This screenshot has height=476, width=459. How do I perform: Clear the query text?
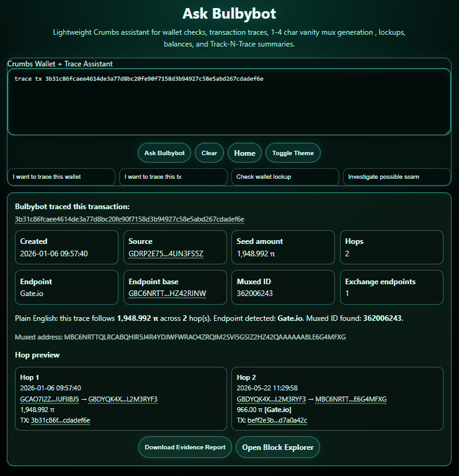(209, 153)
